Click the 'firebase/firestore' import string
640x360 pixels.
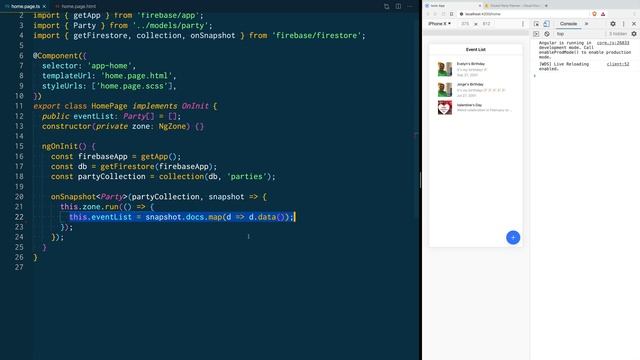[317, 36]
